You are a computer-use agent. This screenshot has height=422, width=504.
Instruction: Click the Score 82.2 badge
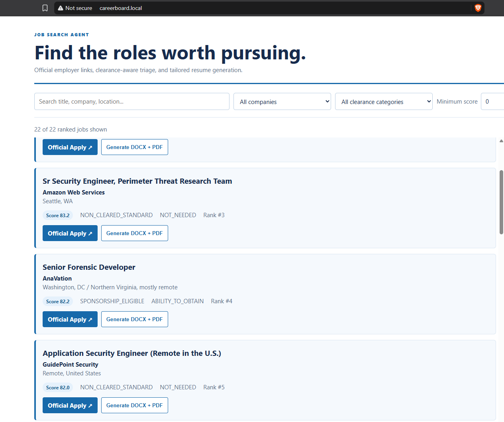tap(58, 301)
